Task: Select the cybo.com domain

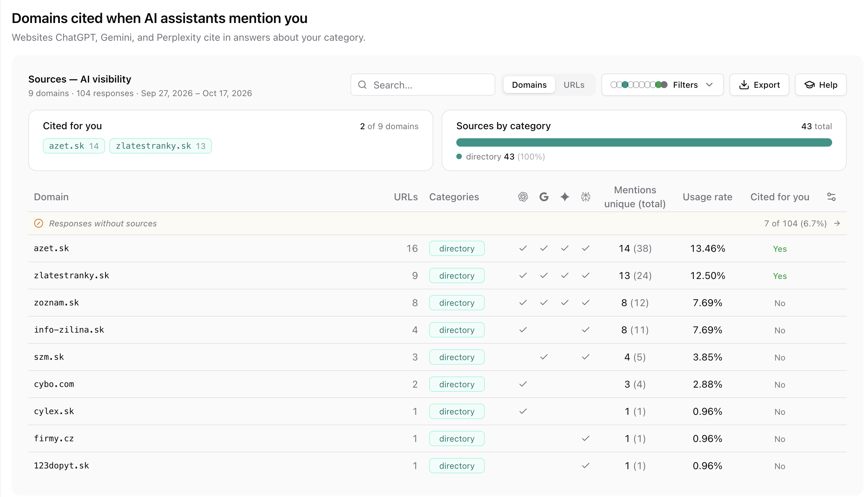Action: click(54, 384)
